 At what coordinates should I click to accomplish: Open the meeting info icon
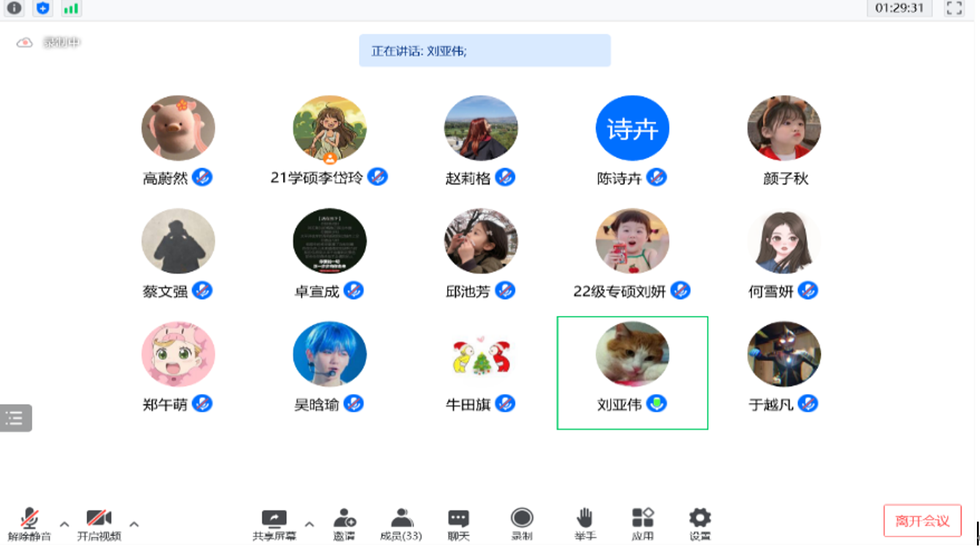click(x=14, y=8)
